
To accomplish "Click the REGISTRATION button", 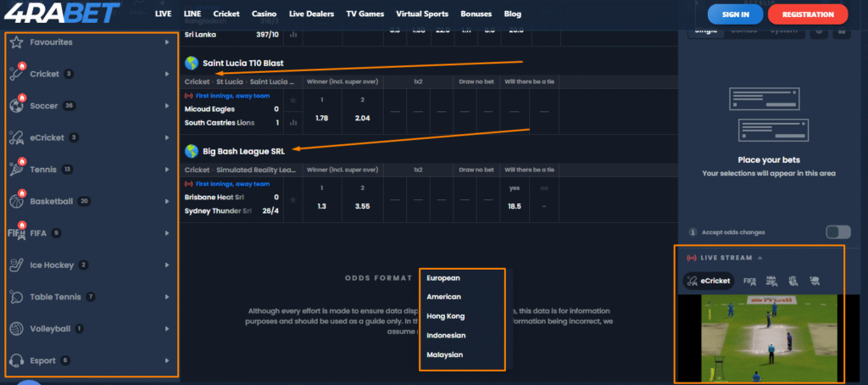I will tap(808, 14).
